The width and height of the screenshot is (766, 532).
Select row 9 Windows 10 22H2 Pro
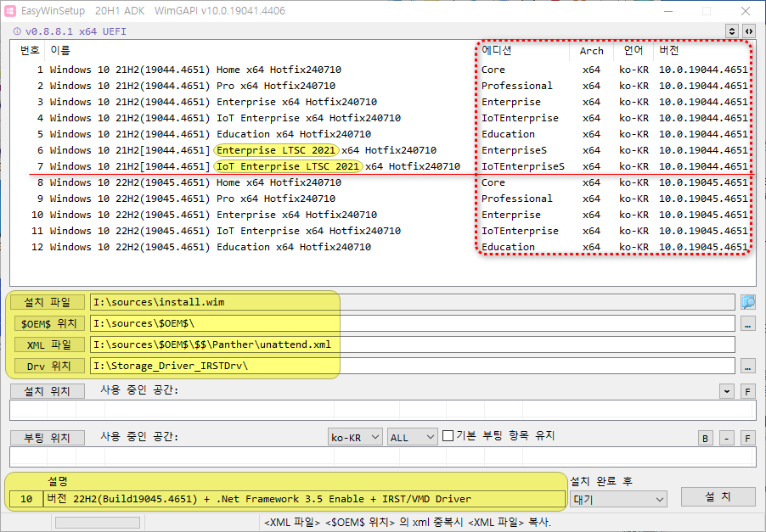(382, 199)
